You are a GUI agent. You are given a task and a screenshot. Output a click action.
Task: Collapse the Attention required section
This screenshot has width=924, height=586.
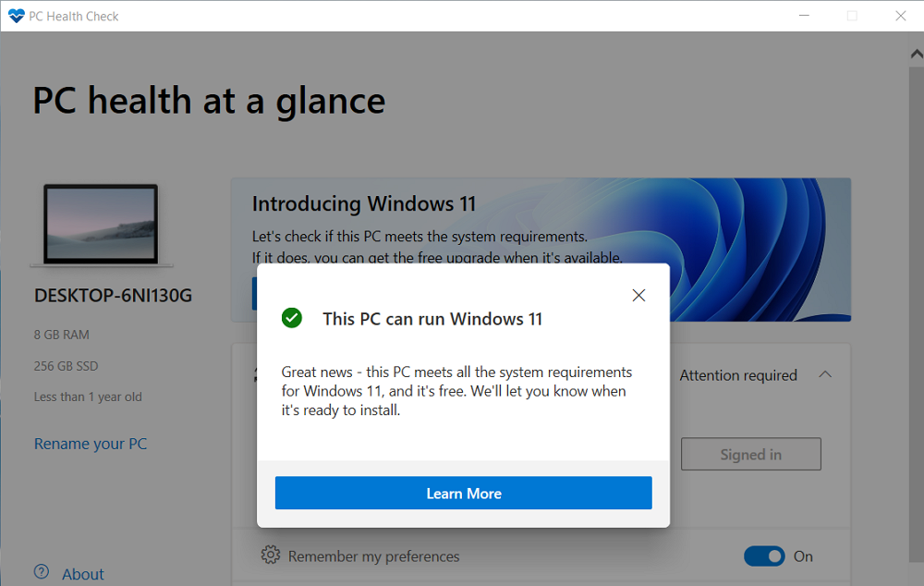pos(825,375)
